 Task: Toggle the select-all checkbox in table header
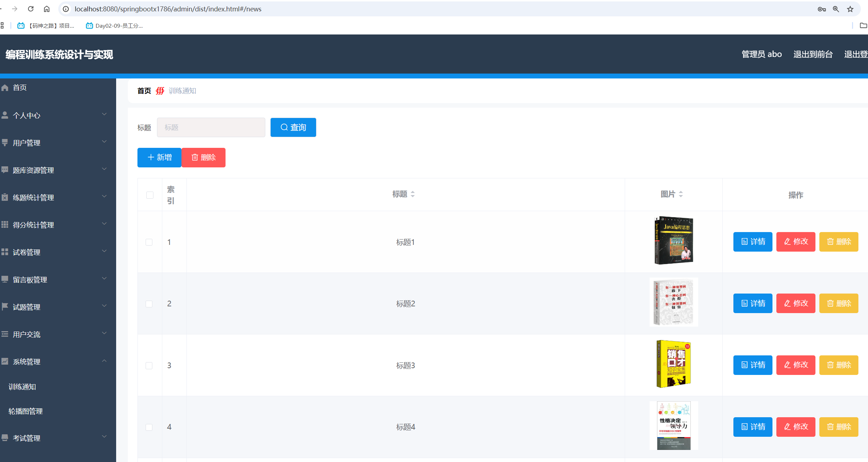tap(150, 195)
